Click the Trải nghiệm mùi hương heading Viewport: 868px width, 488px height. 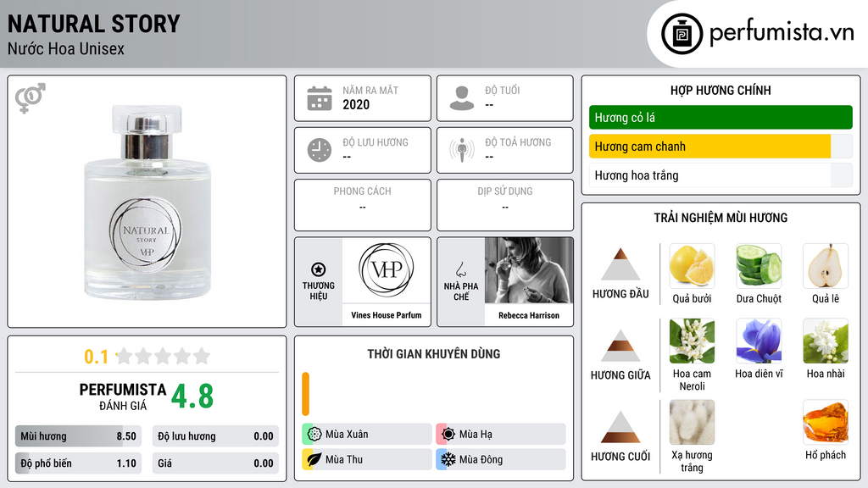721,218
